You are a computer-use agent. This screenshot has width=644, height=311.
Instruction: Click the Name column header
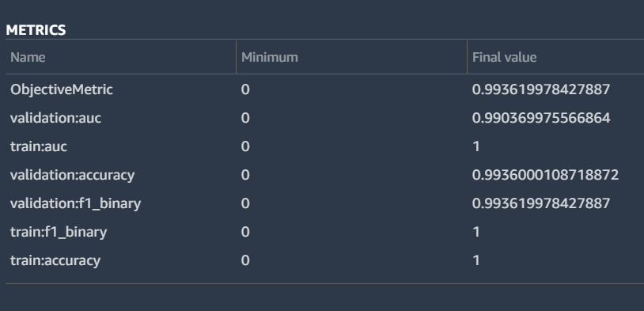[x=28, y=57]
